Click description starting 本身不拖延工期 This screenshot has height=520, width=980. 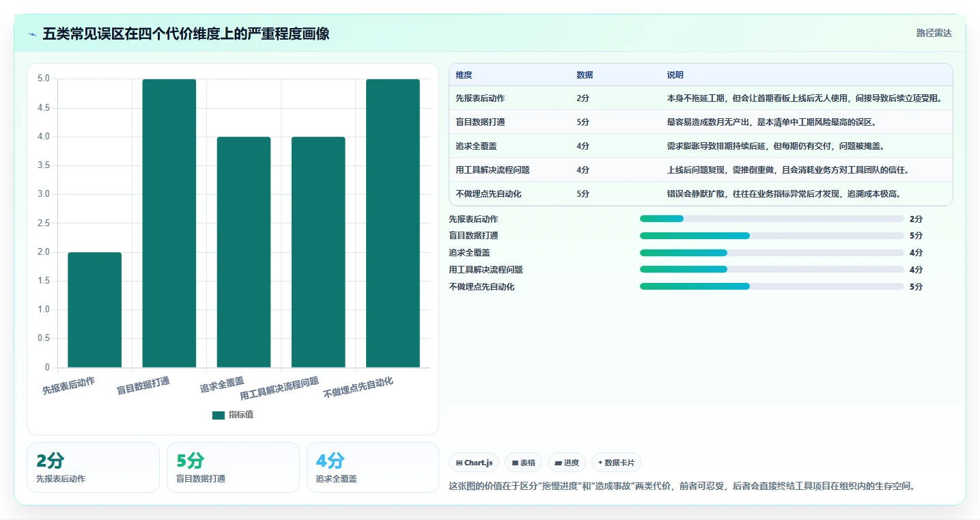804,98
